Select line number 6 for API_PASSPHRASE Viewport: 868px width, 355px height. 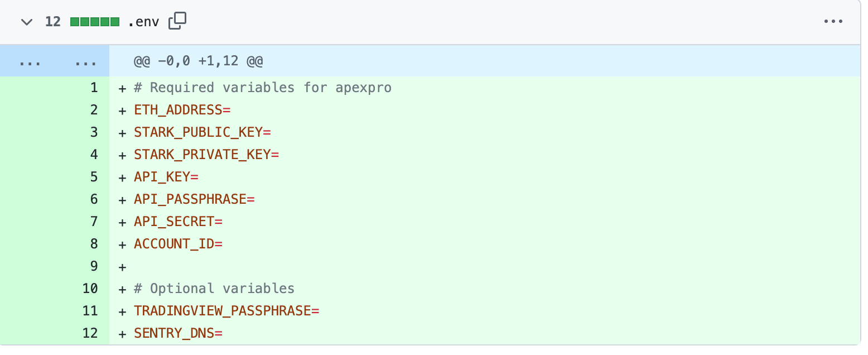click(x=93, y=199)
